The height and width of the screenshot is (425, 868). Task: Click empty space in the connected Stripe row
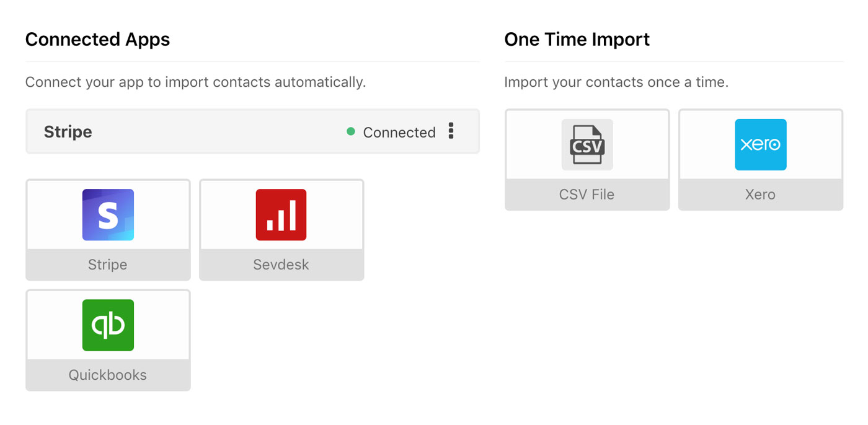(x=217, y=131)
